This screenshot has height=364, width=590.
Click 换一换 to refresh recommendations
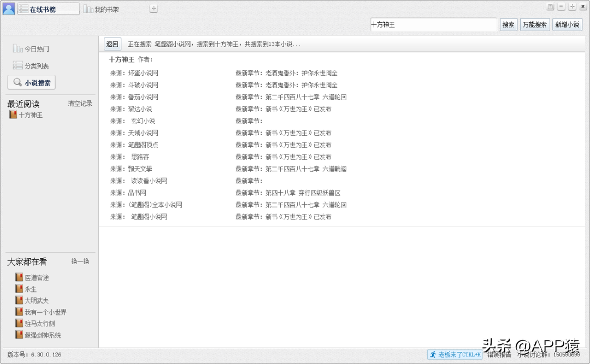click(x=80, y=261)
